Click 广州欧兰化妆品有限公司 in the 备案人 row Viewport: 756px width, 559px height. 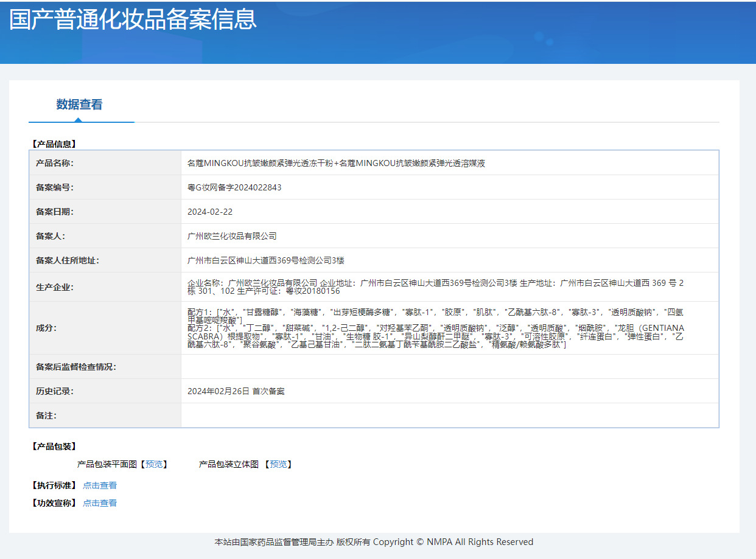[x=232, y=236]
